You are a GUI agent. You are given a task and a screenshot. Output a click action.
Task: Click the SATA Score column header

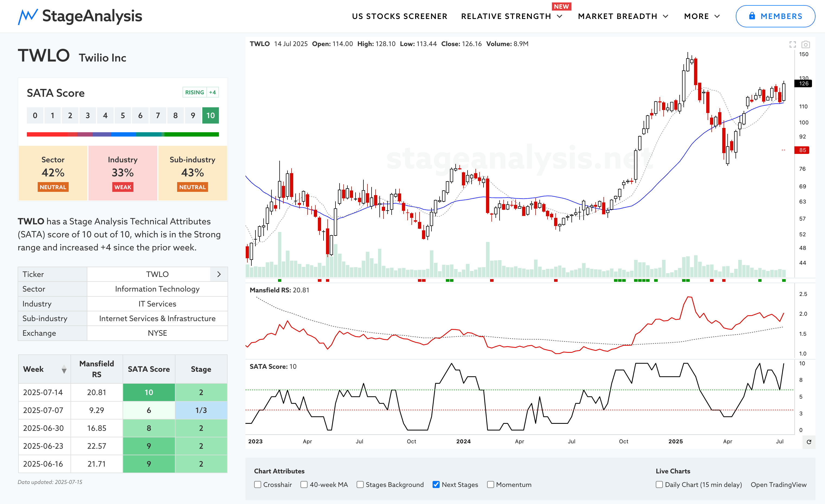pos(149,369)
